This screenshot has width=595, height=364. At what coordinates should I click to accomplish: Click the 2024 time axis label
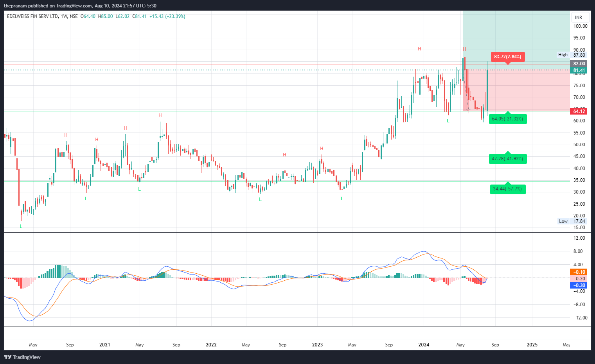(424, 345)
